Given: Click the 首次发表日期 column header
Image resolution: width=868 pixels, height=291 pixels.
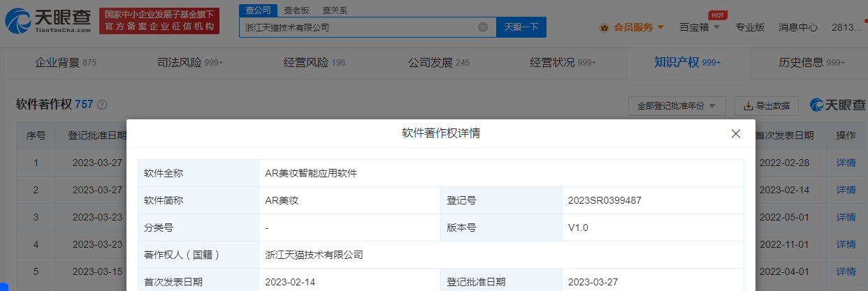Looking at the screenshot, I should pos(785,135).
